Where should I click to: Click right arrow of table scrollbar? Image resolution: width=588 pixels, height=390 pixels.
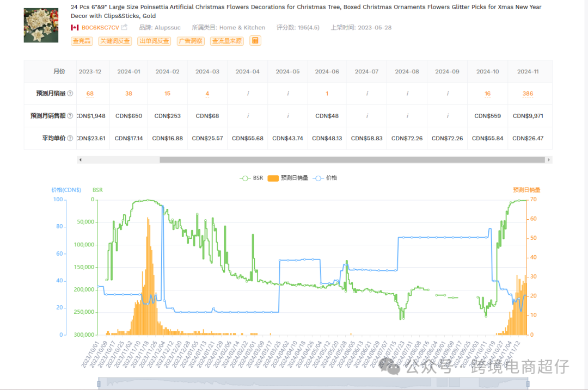click(548, 160)
